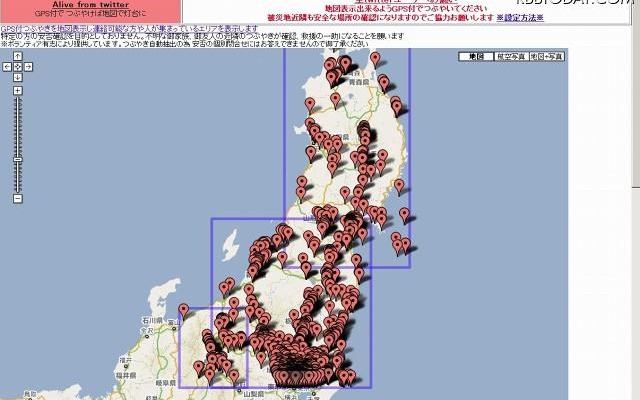Image resolution: width=640 pixels, height=400 pixels.
Task: Click the 石川県 map label
Action: pyautogui.click(x=153, y=320)
